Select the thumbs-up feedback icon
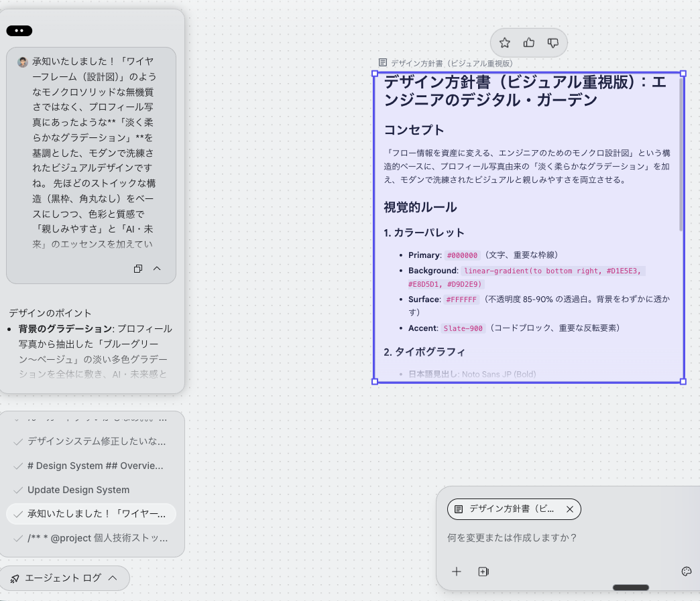Viewport: 700px width, 601px height. click(x=529, y=42)
